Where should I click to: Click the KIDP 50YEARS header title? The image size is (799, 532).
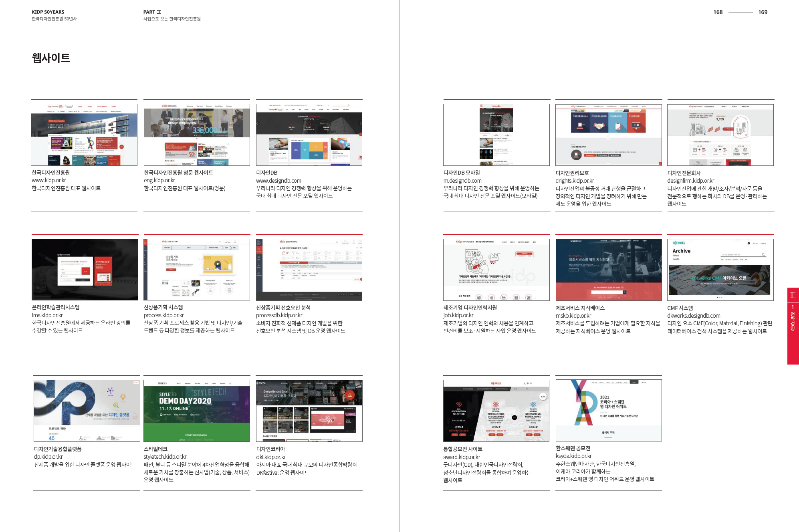coord(48,12)
